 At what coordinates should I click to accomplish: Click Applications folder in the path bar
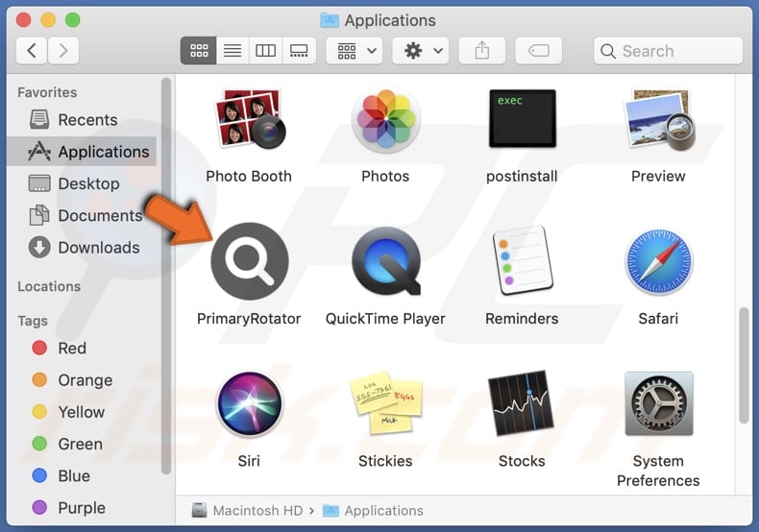coord(373,510)
